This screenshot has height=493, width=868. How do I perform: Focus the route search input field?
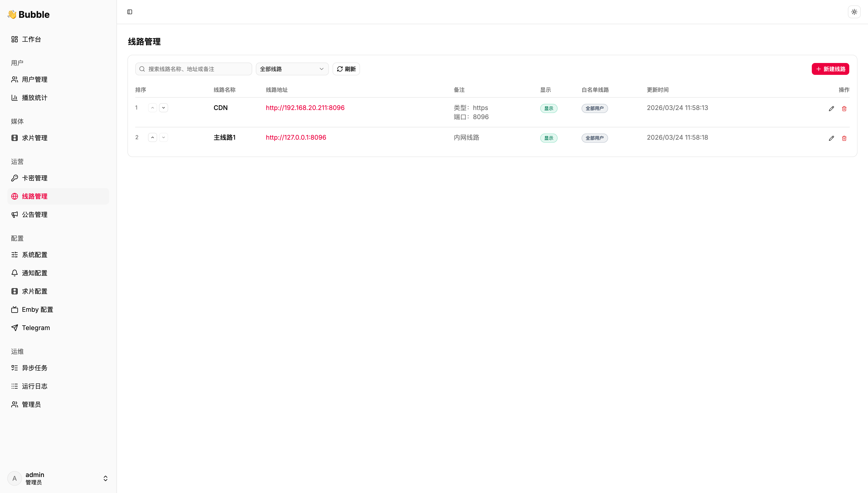[x=196, y=69]
